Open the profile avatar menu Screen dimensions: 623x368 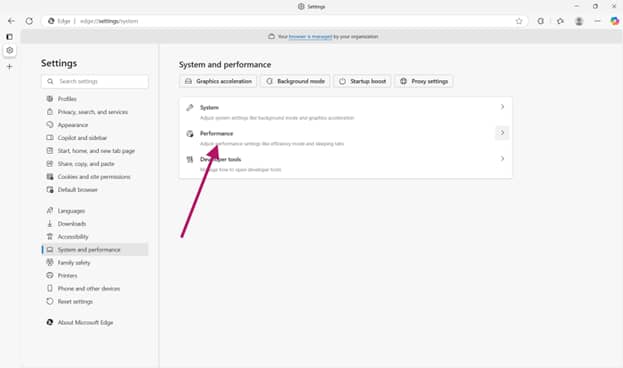pos(579,21)
